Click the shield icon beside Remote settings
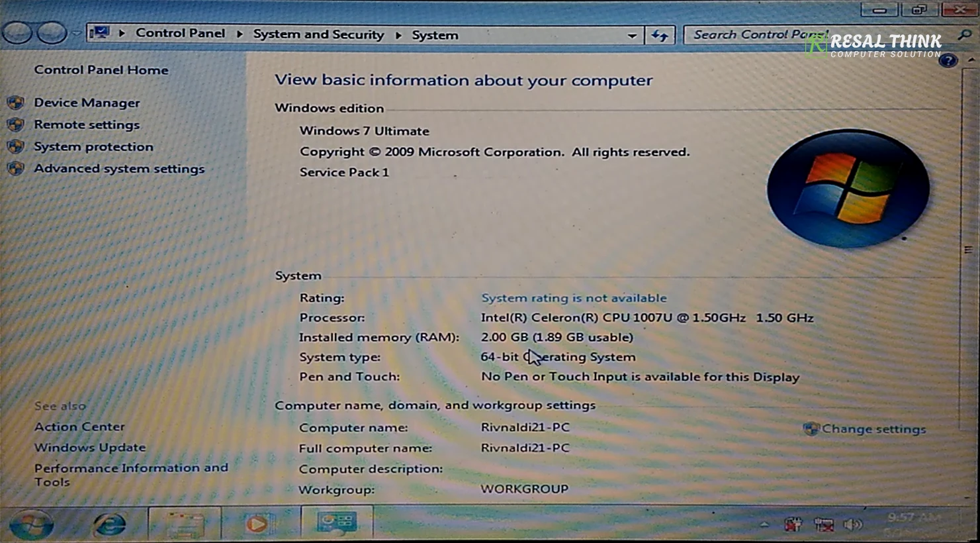This screenshot has width=980, height=543. (16, 124)
